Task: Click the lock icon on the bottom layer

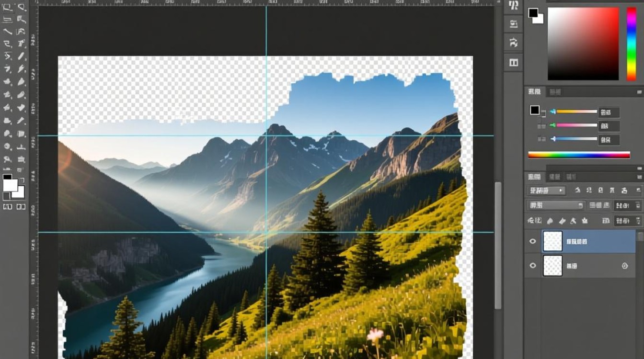Action: pyautogui.click(x=625, y=266)
